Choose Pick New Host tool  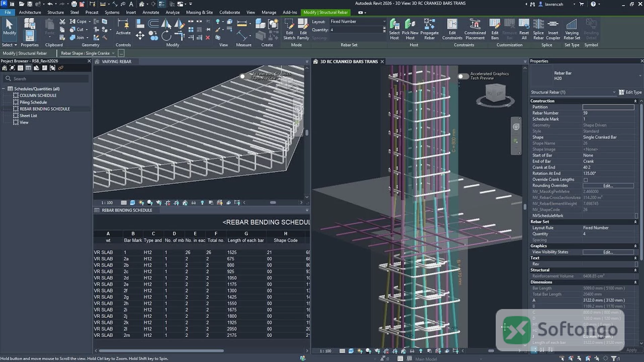click(x=410, y=29)
